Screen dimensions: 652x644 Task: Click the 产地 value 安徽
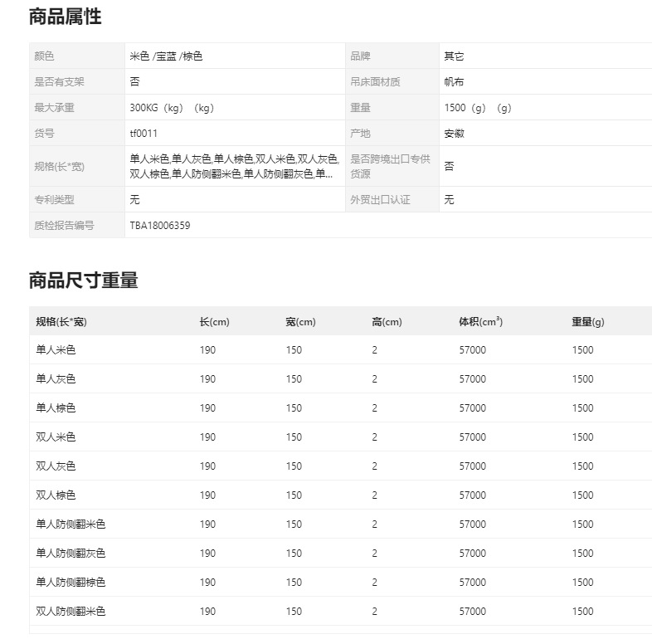click(454, 134)
